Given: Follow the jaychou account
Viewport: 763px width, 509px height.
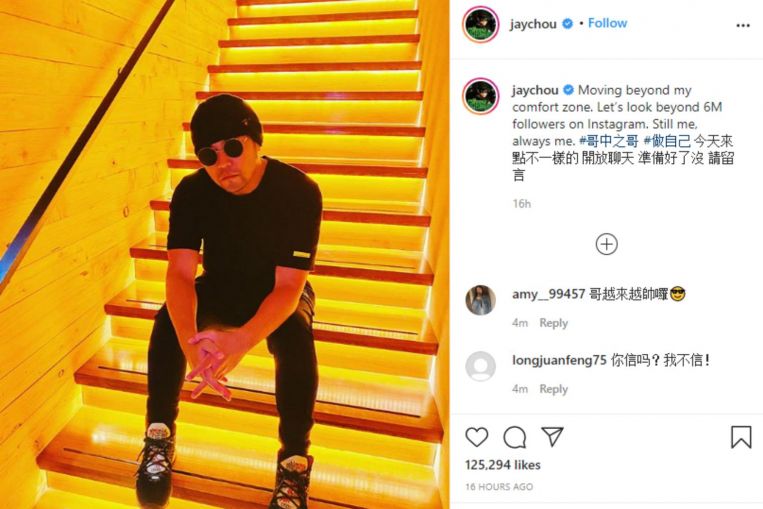Looking at the screenshot, I should tap(607, 23).
